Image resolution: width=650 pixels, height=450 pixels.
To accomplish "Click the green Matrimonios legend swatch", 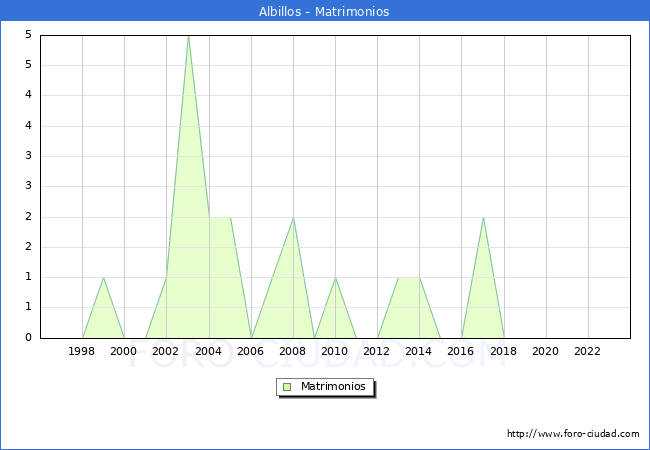I will (287, 387).
